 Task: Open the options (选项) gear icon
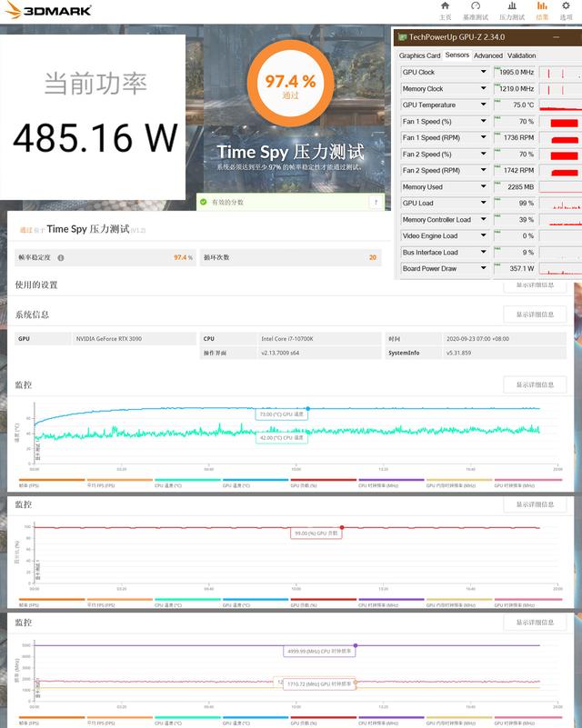[566, 6]
